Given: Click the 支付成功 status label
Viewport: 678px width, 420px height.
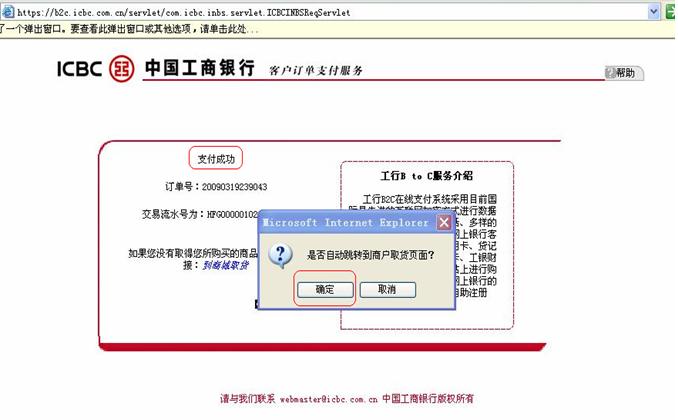Looking at the screenshot, I should (x=216, y=159).
